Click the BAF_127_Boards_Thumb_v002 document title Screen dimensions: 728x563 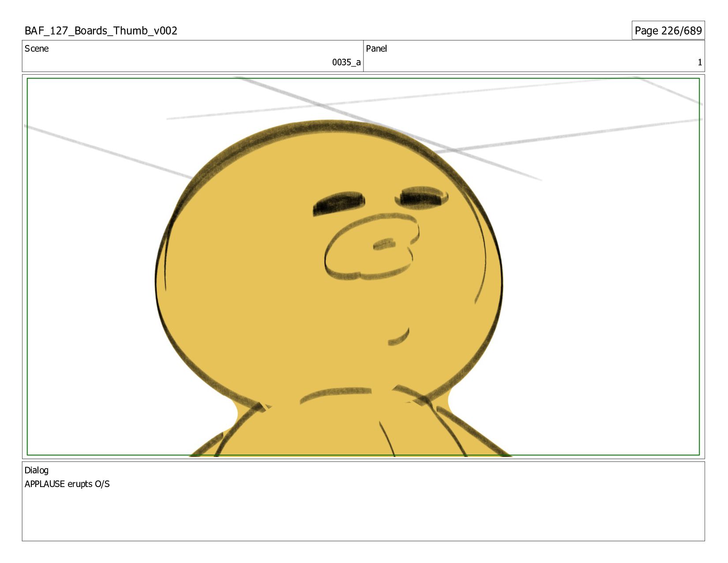(101, 30)
